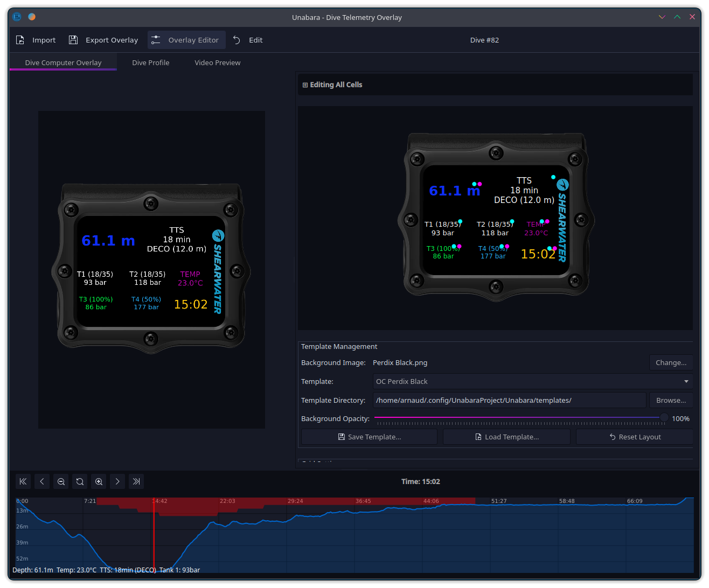The image size is (709, 588).
Task: Click the Template Directory path field
Action: 509,400
